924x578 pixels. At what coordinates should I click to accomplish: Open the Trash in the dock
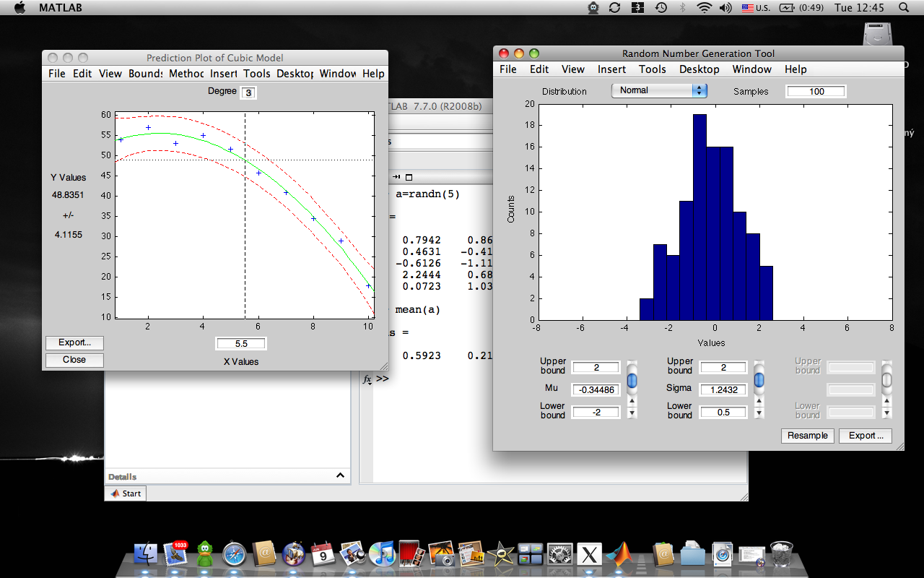click(782, 554)
